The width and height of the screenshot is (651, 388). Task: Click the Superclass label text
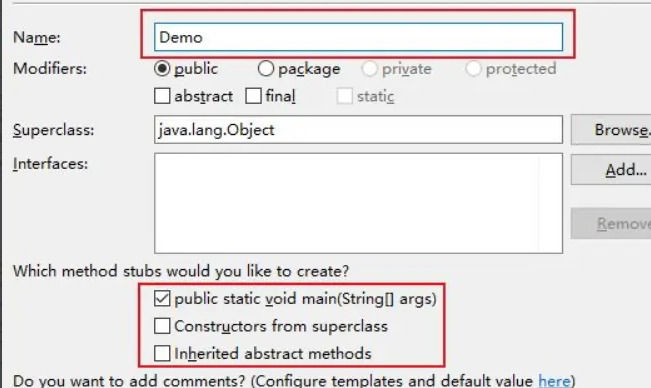54,130
